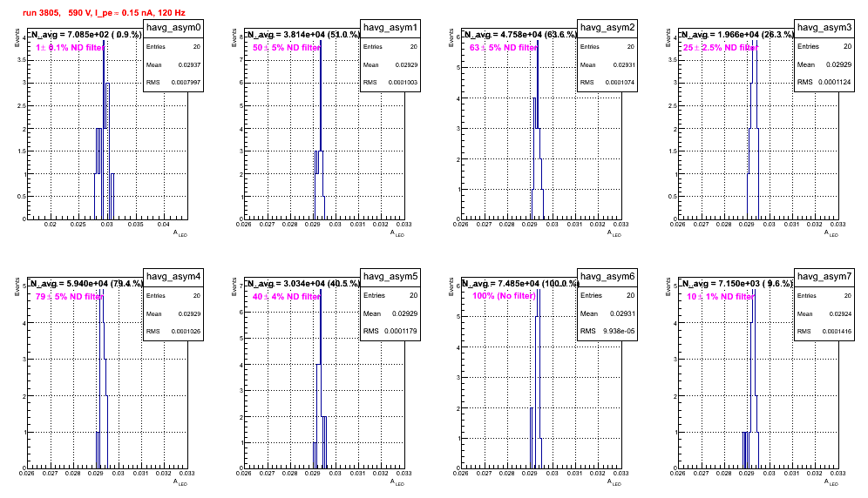Click the magenta '79± 5% ND filter' label
This screenshot has height=498, width=868.
[x=70, y=297]
